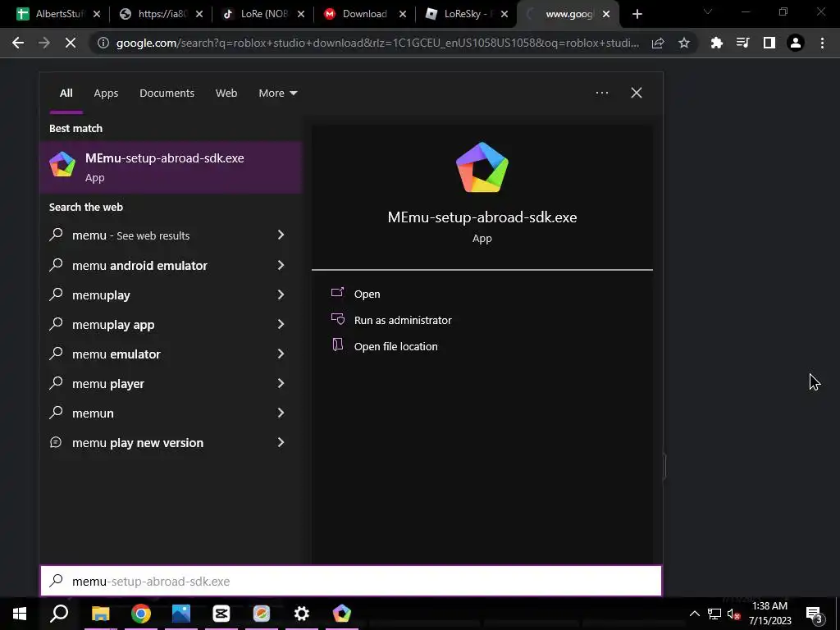840x630 pixels.
Task: Open the notification center icon
Action: [814, 614]
